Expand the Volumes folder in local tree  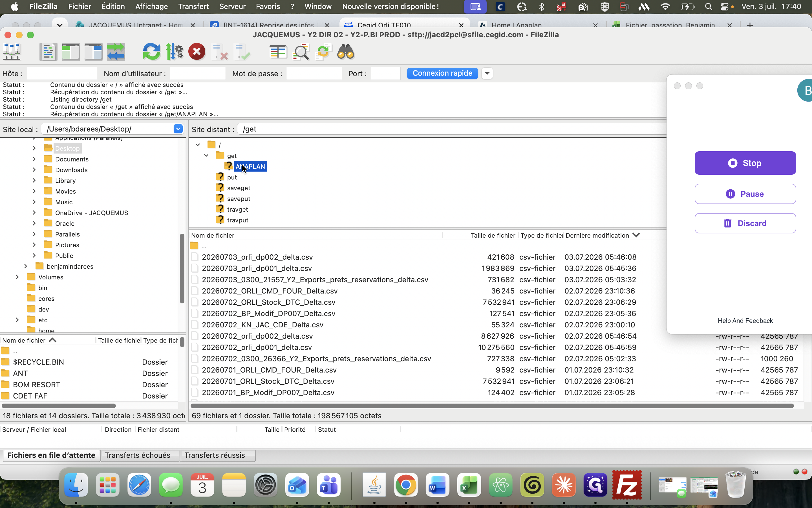pyautogui.click(x=17, y=277)
